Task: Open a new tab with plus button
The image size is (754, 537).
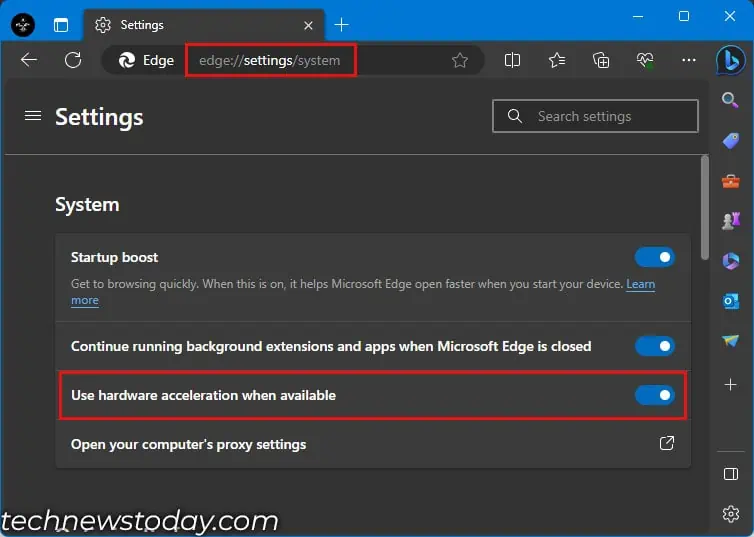Action: [x=341, y=25]
